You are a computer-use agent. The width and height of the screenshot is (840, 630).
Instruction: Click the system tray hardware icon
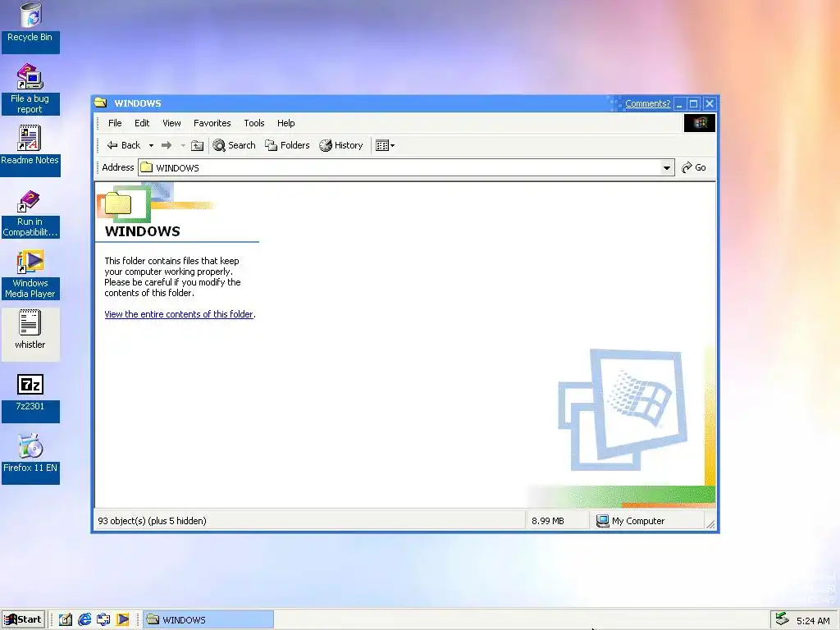point(782,619)
